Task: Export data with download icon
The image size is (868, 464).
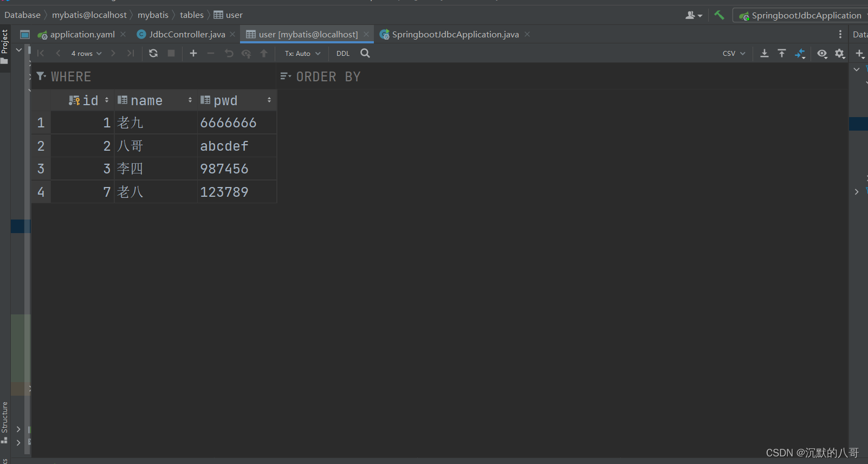Action: pyautogui.click(x=765, y=53)
